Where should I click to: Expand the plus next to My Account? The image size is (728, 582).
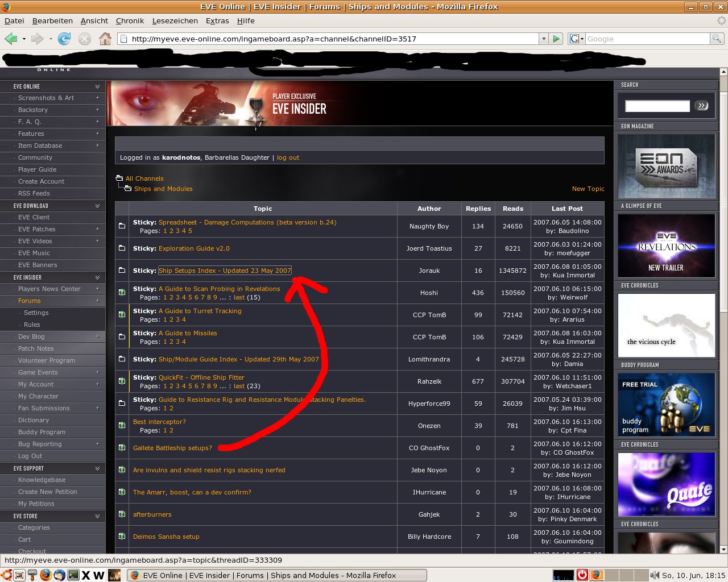(97, 384)
